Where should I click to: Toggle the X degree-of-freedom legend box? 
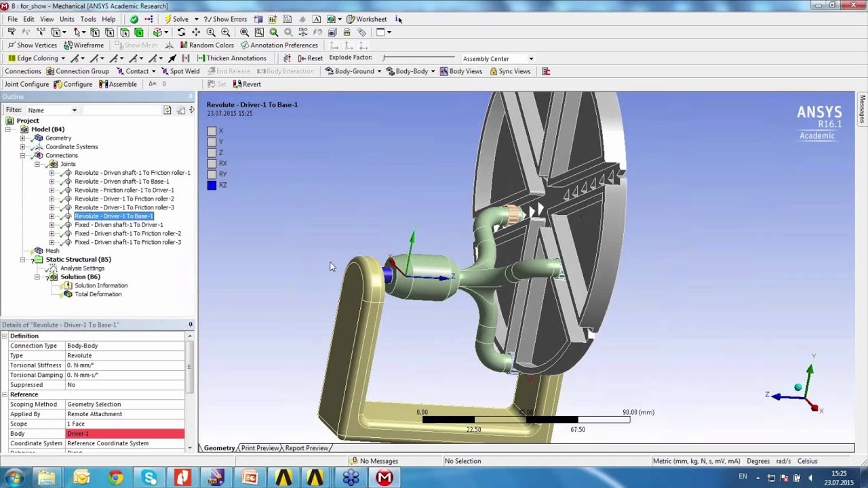[x=212, y=131]
